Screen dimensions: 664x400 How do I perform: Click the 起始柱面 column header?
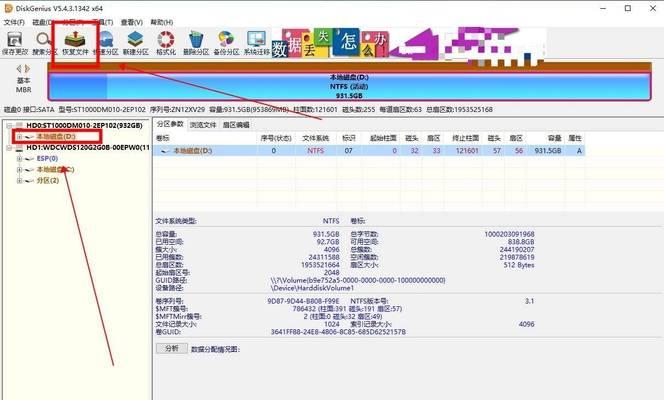point(383,138)
